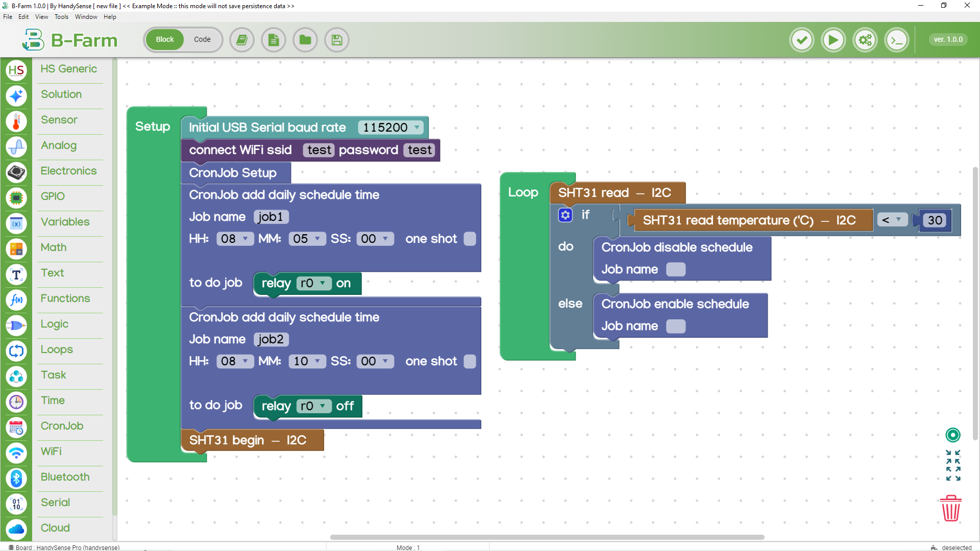
Task: Click the open folder toolbar icon
Action: 305,40
